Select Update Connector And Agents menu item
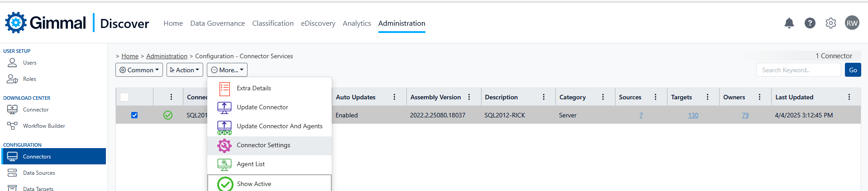 coord(279,126)
